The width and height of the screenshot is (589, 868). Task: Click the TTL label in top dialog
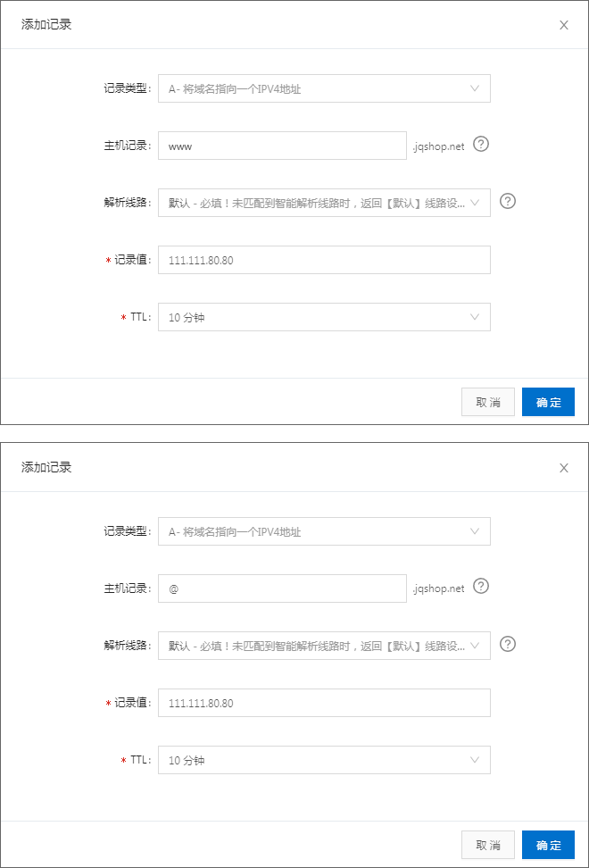[x=140, y=317]
